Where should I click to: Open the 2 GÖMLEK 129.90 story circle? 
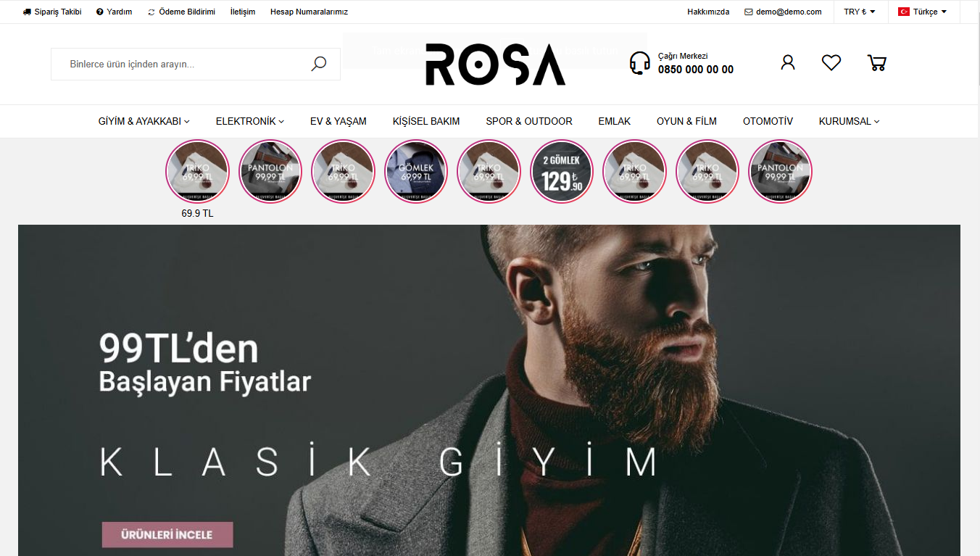click(562, 172)
